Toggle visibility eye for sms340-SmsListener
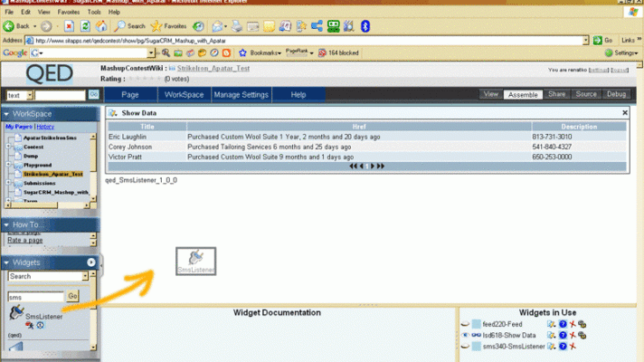The height and width of the screenshot is (362, 644). (x=465, y=347)
